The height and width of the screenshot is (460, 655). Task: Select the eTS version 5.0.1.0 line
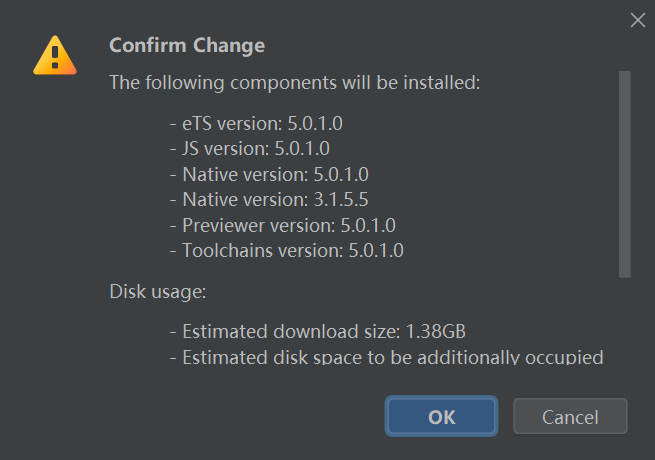[262, 125]
